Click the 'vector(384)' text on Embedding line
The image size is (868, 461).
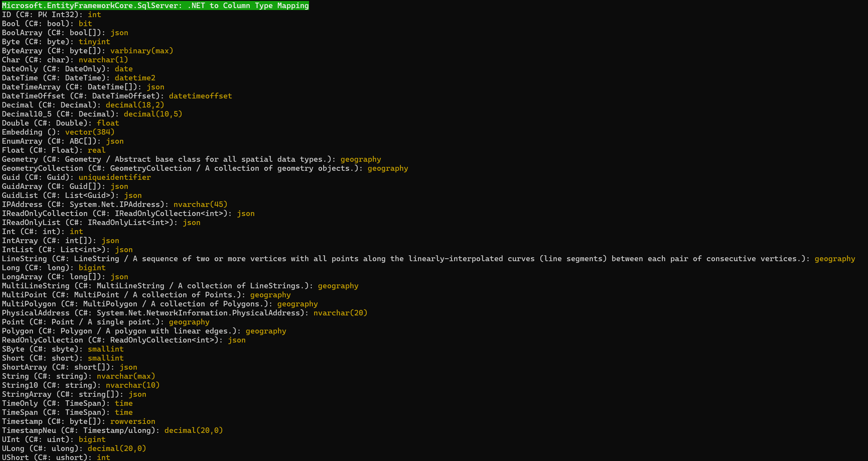(90, 132)
